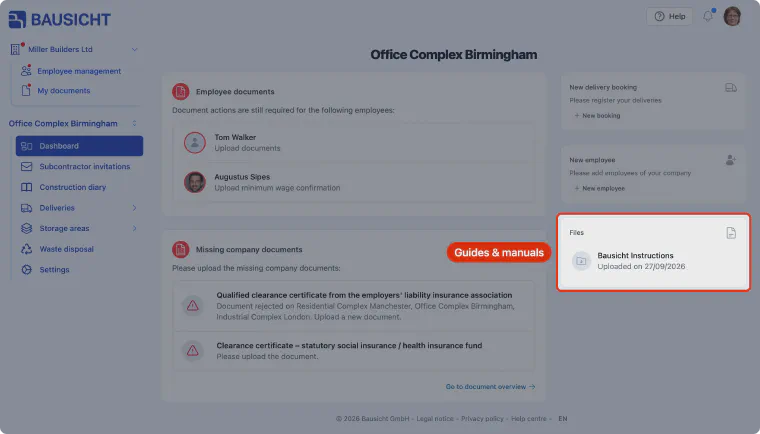Open Waste disposal
760x434 pixels.
pyautogui.click(x=66, y=249)
